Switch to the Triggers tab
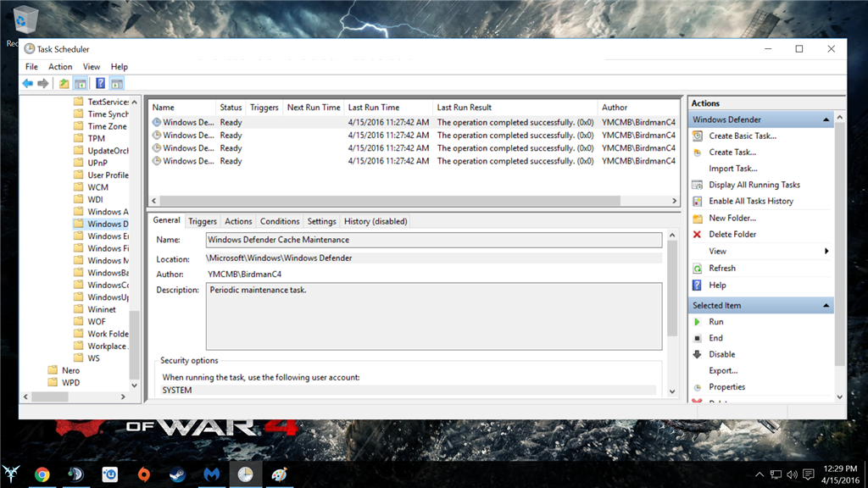Viewport: 868px width, 488px height. click(x=203, y=221)
